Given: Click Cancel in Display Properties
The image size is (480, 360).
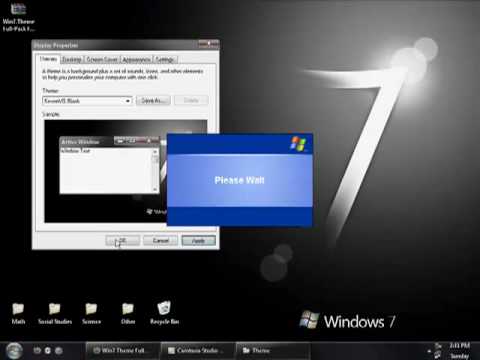Looking at the screenshot, I should tap(160, 240).
